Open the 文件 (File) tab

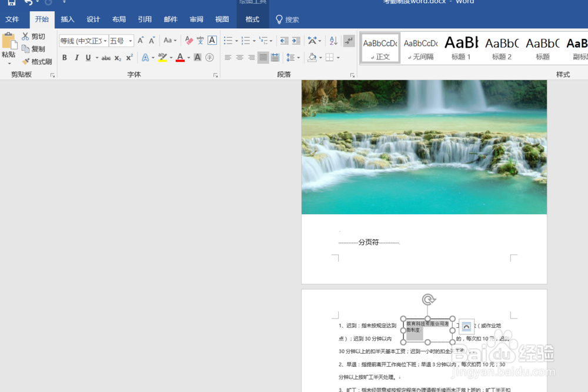[x=12, y=19]
